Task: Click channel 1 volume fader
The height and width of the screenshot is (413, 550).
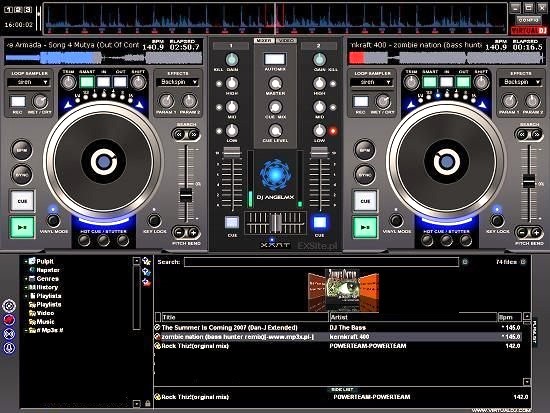Action: coord(232,153)
